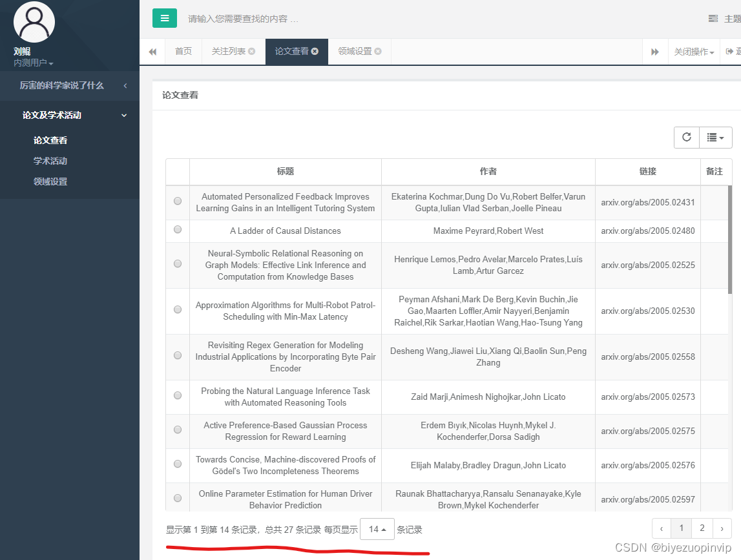Screen dimensions: 741x560
Task: Open the table columns list dropdown
Action: tap(715, 137)
